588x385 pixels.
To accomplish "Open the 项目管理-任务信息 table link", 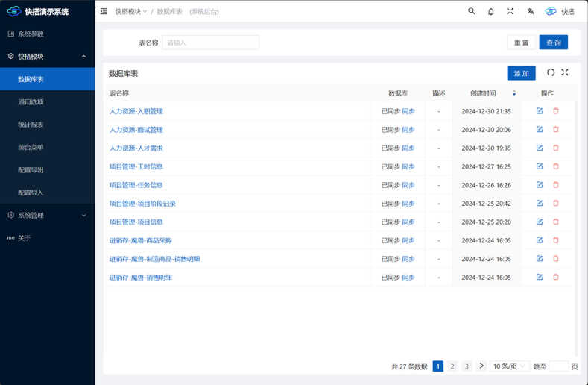I will tap(136, 185).
